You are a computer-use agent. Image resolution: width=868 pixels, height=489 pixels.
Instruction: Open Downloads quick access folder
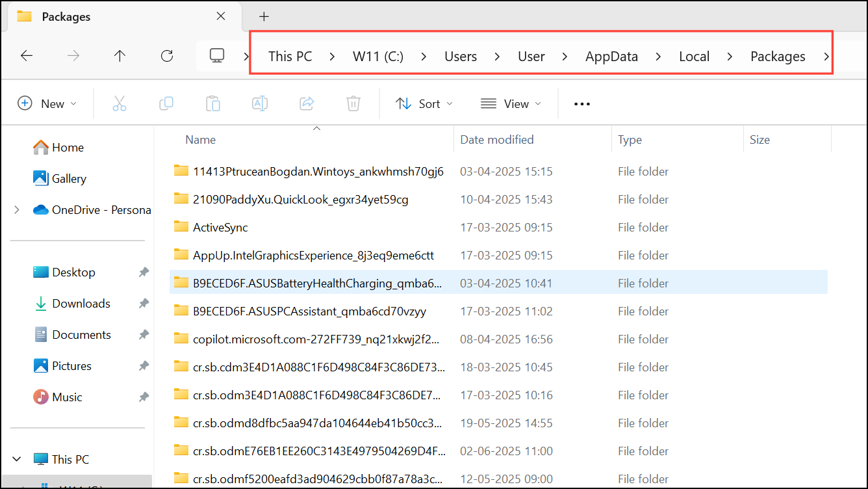coord(71,304)
